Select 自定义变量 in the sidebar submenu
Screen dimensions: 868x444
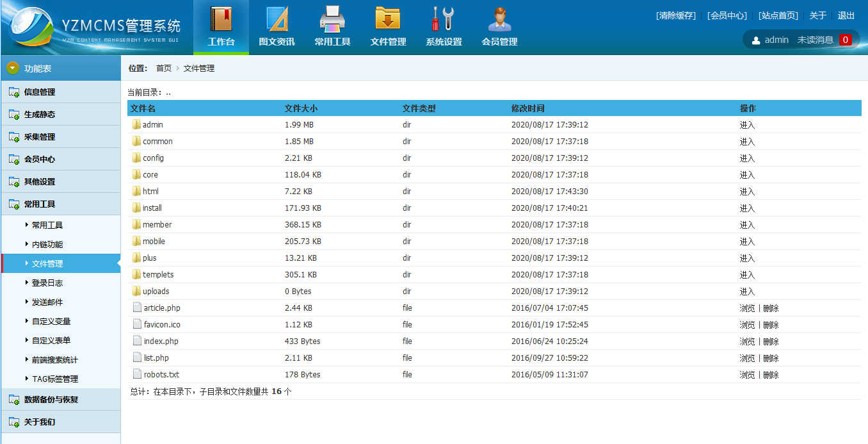(51, 322)
